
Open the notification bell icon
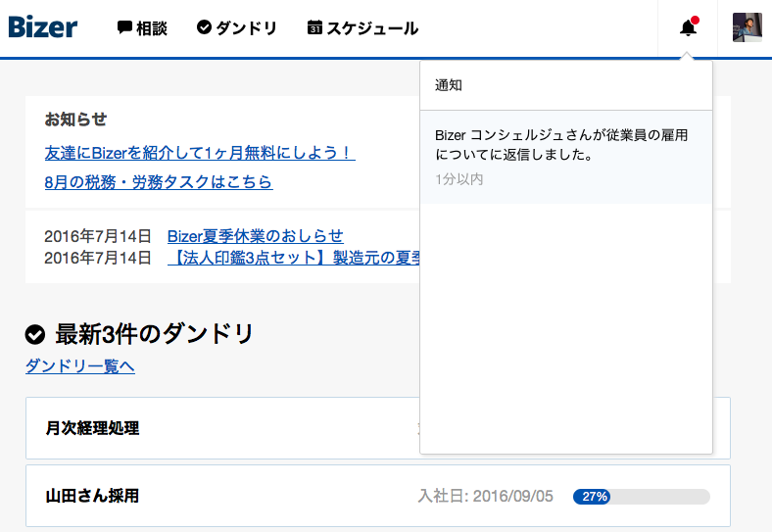coord(688,28)
